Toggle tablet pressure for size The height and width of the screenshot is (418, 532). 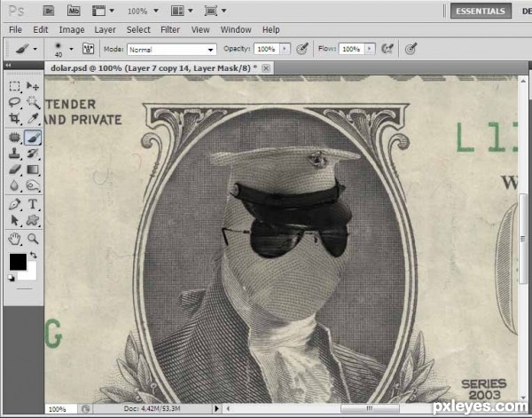coord(411,49)
